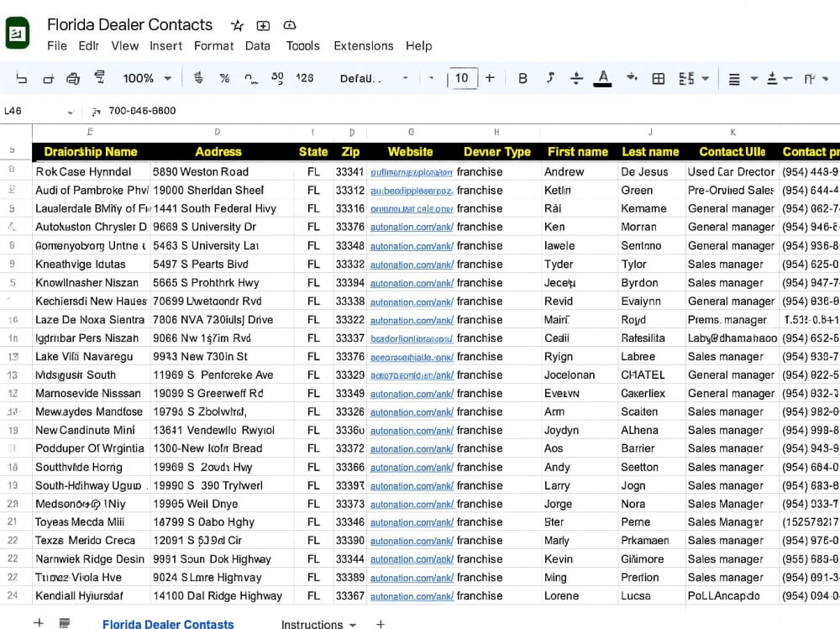
Task: Open the Extensions menu
Action: [363, 46]
